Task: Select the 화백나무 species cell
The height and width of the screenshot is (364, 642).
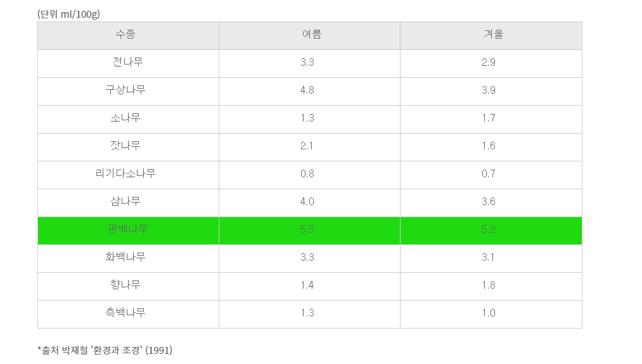Action: pos(128,258)
